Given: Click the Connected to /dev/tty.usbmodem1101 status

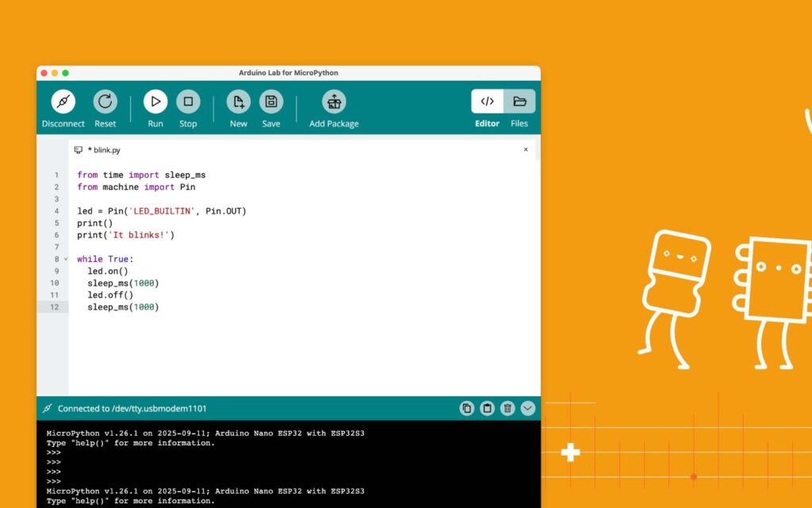Looking at the screenshot, I should pos(132,409).
